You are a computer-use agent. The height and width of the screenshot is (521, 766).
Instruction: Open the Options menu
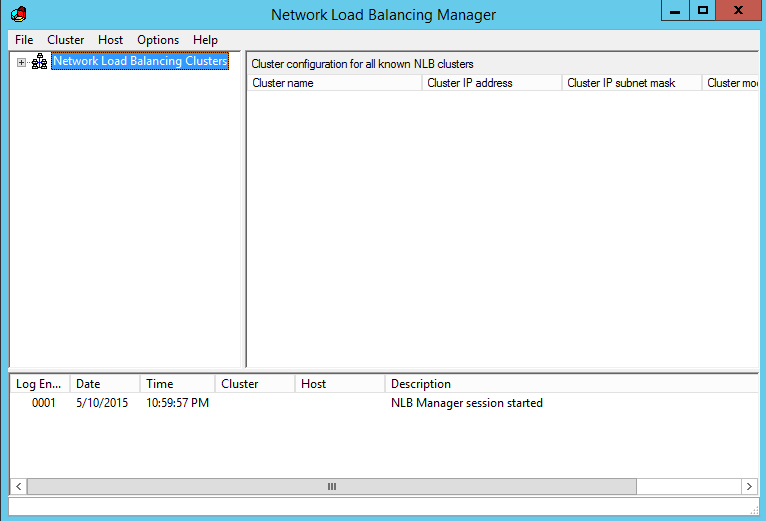158,40
